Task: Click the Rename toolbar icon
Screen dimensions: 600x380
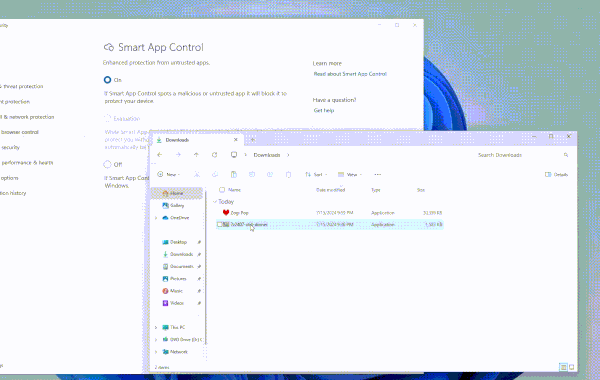Action: pos(252,175)
